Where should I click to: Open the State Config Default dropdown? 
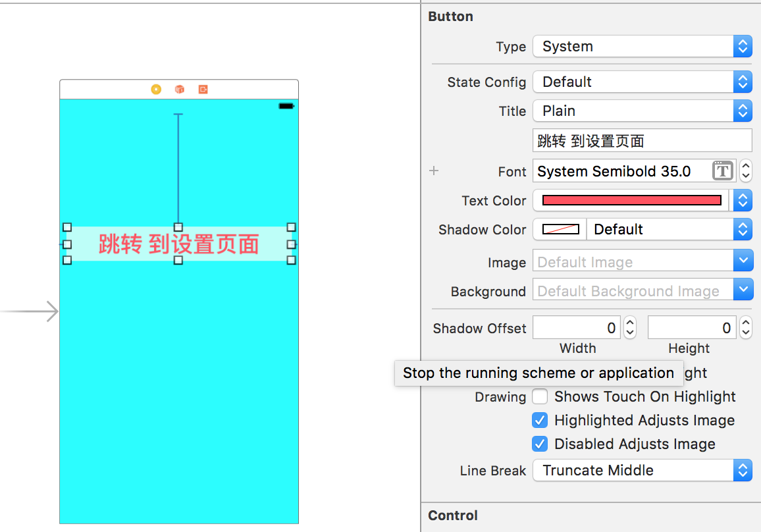pyautogui.click(x=642, y=82)
